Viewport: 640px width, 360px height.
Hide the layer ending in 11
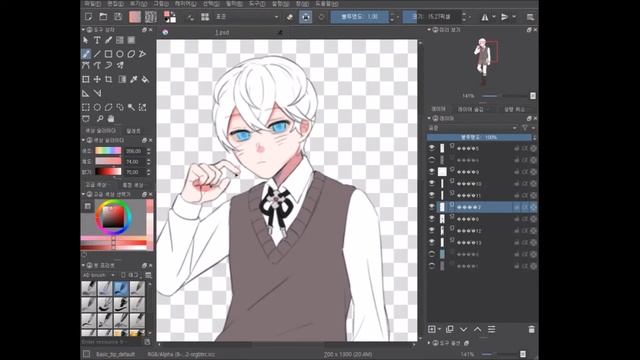tap(432, 195)
